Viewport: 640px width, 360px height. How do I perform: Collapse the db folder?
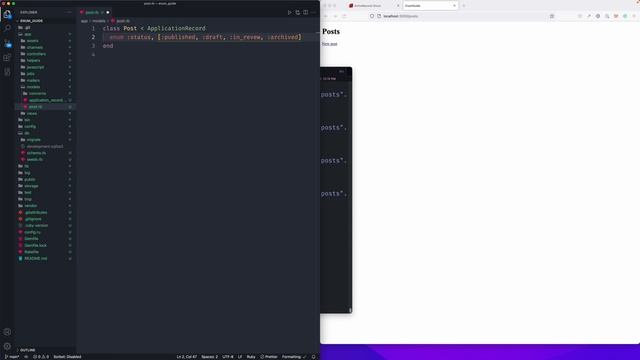coord(27,133)
